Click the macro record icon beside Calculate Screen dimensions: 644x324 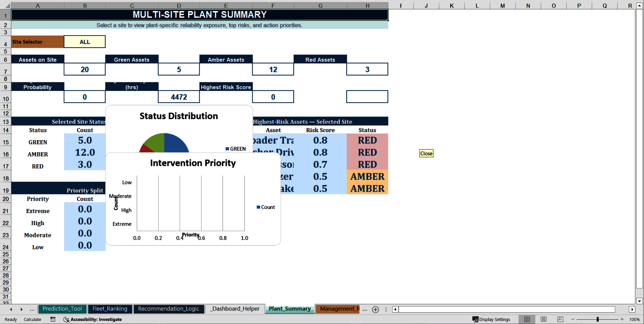(x=53, y=319)
